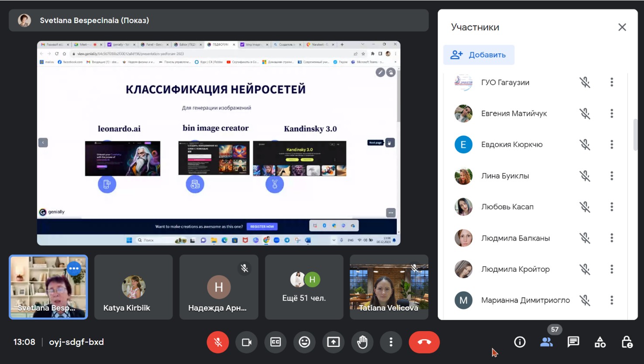This screenshot has width=644, height=364.
Task: Click mic icon for Евгения Матийчук
Action: coord(585,114)
